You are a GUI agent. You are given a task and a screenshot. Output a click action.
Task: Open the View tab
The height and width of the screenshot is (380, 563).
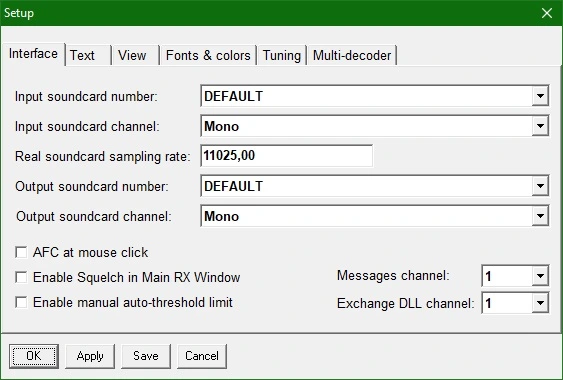pos(135,55)
